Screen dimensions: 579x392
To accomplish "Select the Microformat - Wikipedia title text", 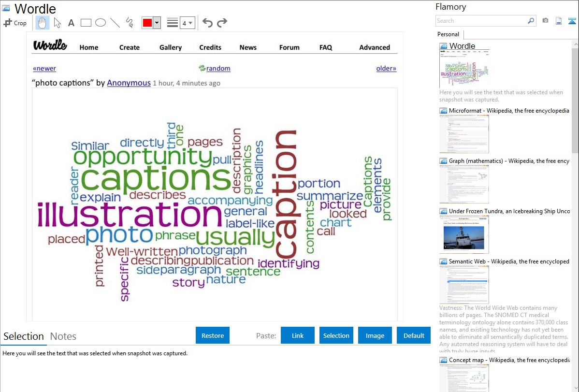I will point(509,111).
